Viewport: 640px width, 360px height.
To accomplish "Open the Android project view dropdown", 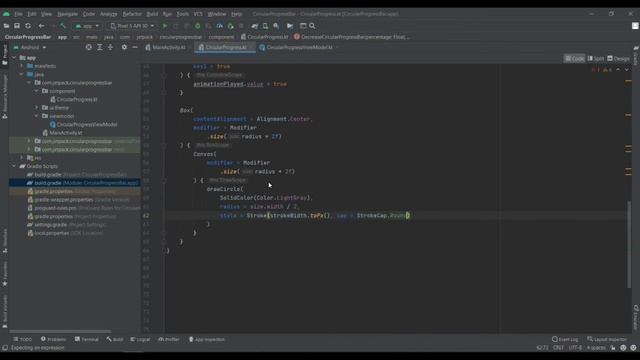I will click(30, 47).
